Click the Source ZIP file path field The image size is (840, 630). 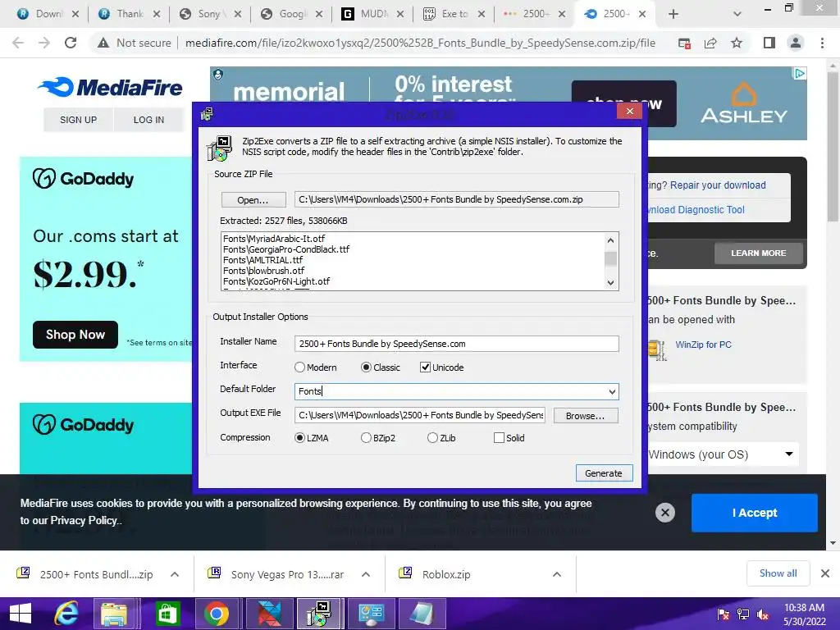pyautogui.click(x=456, y=199)
